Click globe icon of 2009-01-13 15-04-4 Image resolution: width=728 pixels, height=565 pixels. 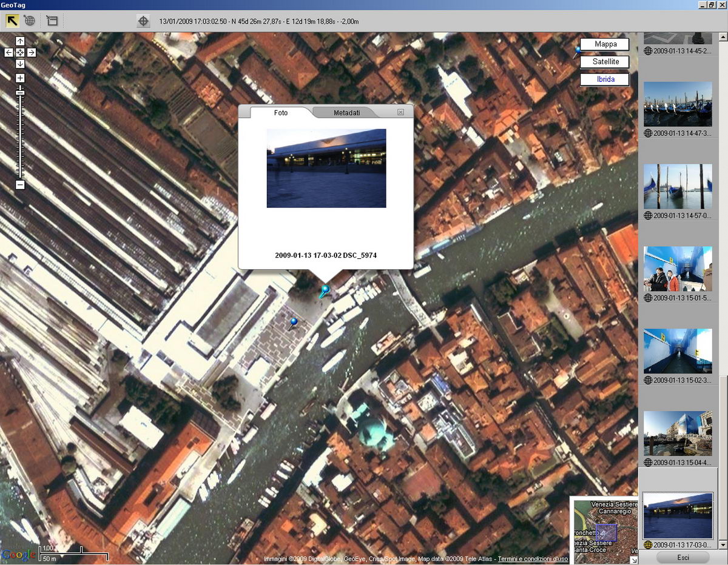click(648, 463)
